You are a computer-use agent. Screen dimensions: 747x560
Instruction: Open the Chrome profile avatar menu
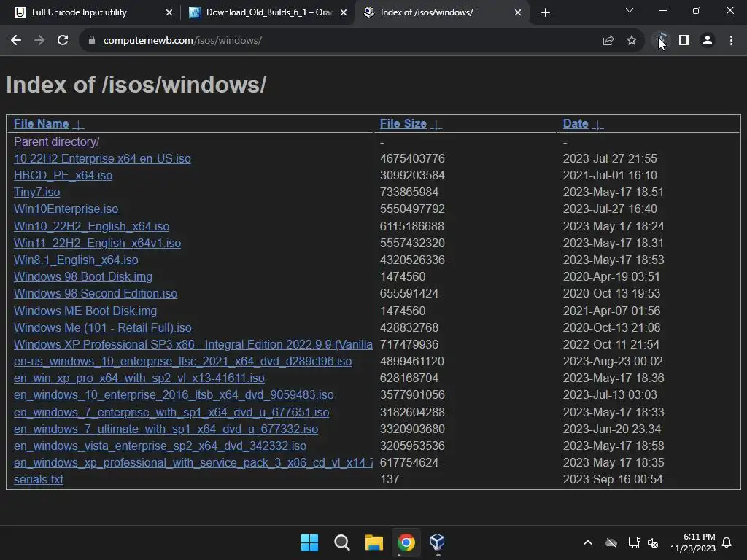click(708, 41)
